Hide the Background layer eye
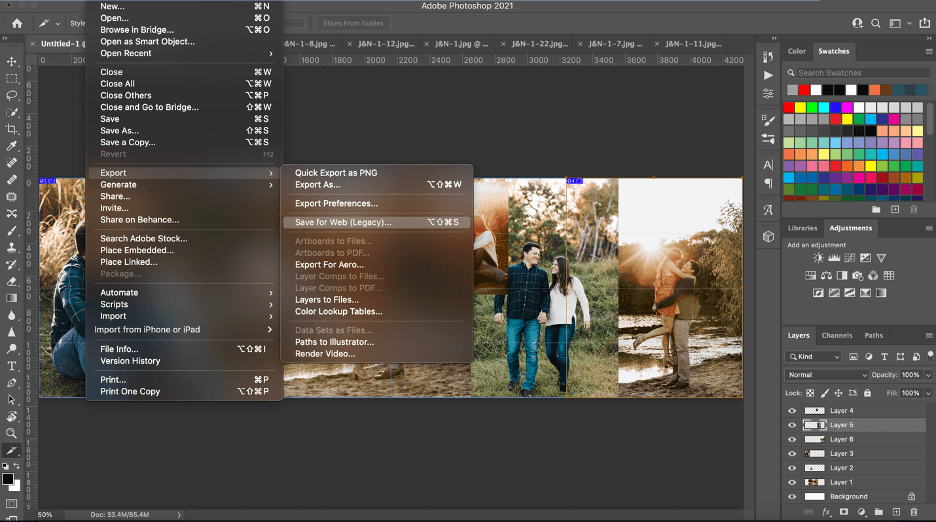The height and width of the screenshot is (522, 936). coord(792,497)
